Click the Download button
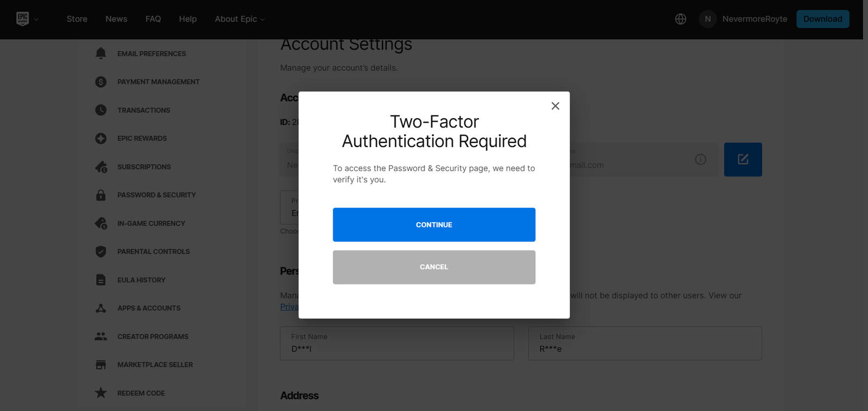The height and width of the screenshot is (411, 868). (x=822, y=18)
